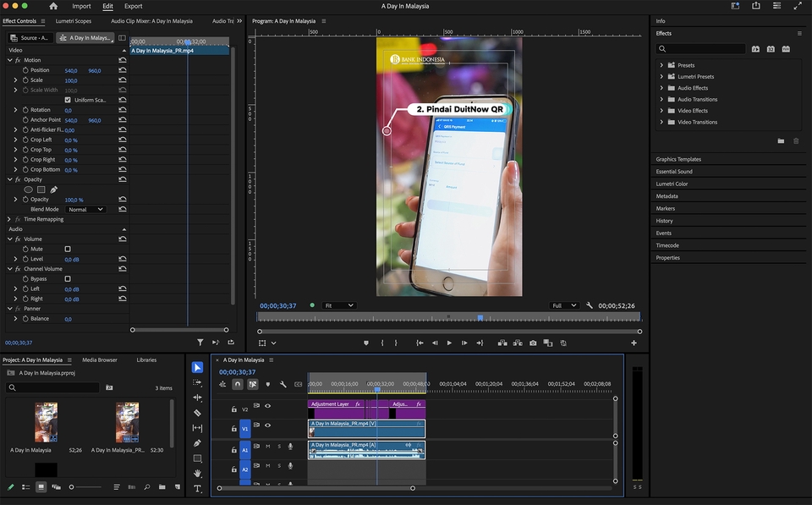The width and height of the screenshot is (812, 505).
Task: Select the Type tool
Action: click(197, 488)
